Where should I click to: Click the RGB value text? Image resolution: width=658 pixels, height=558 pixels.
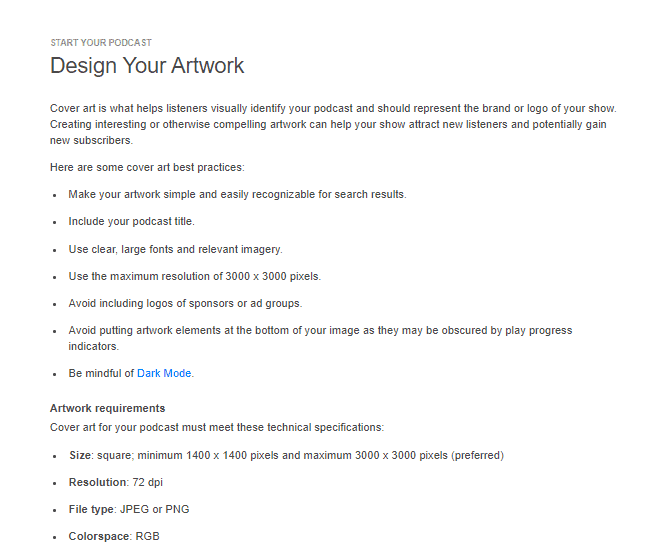[x=148, y=536]
